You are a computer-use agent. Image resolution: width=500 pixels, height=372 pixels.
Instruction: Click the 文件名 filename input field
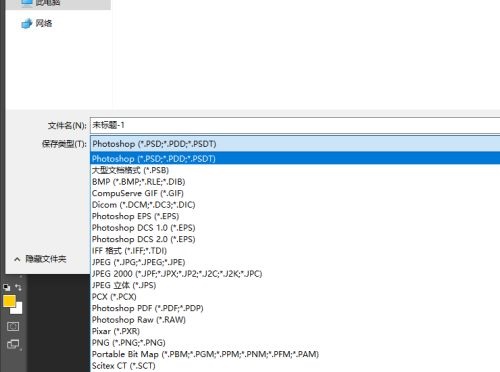(x=295, y=125)
